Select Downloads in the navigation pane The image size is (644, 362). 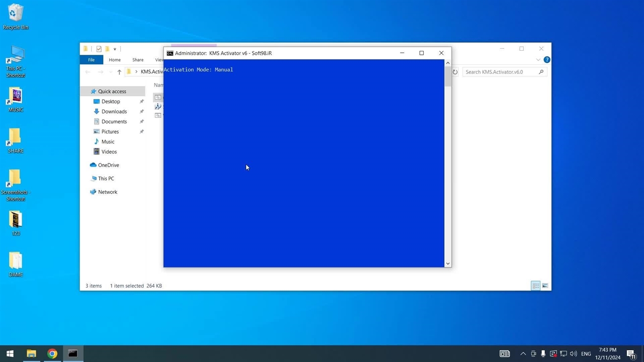pos(114,112)
